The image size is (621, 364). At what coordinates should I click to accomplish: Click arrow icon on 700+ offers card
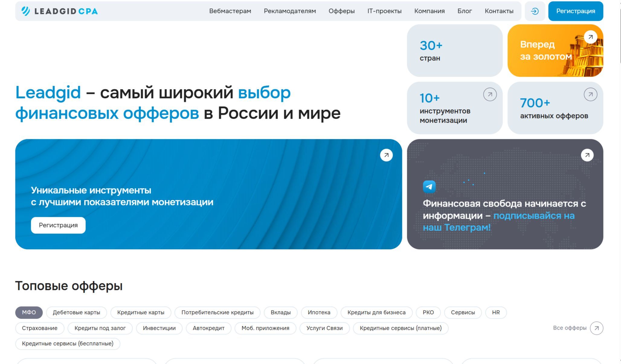click(590, 95)
